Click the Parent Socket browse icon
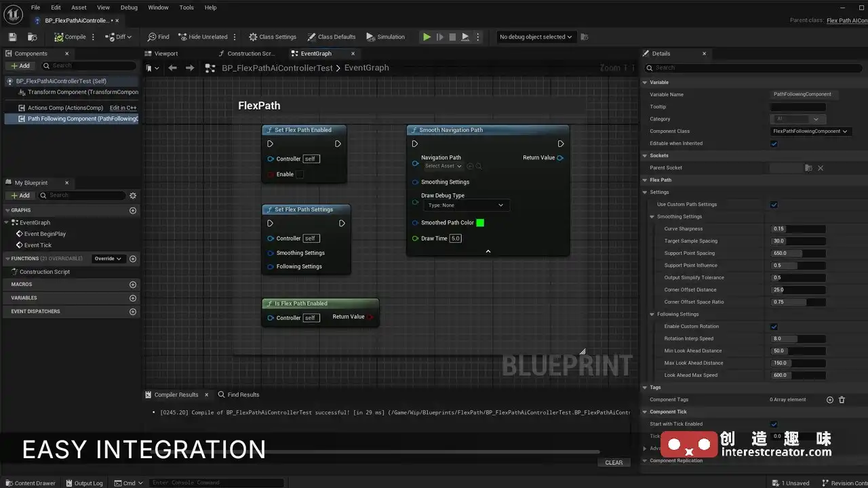Viewport: 868px width, 488px height. [808, 168]
